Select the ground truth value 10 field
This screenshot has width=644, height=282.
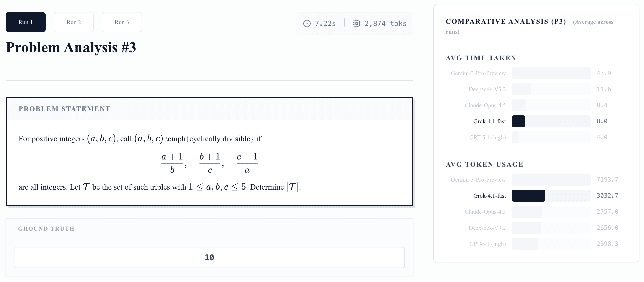209,257
